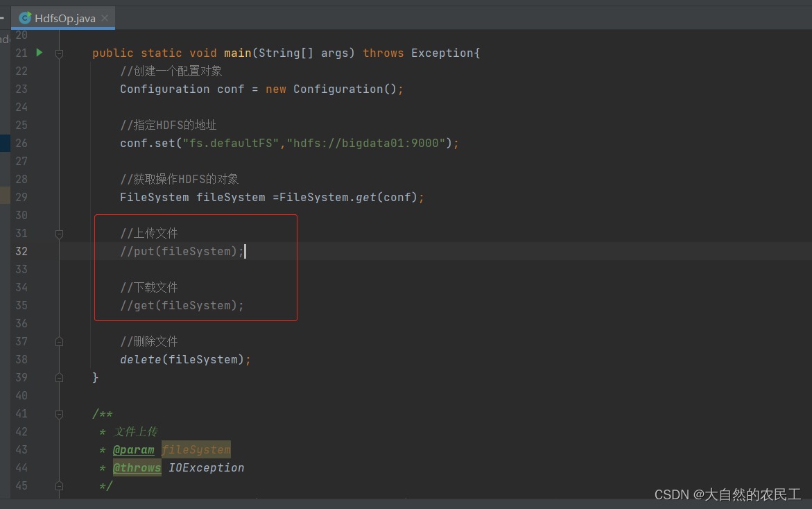The image size is (812, 509).
Task: Click the @throws Javadoc tag
Action: (x=137, y=467)
